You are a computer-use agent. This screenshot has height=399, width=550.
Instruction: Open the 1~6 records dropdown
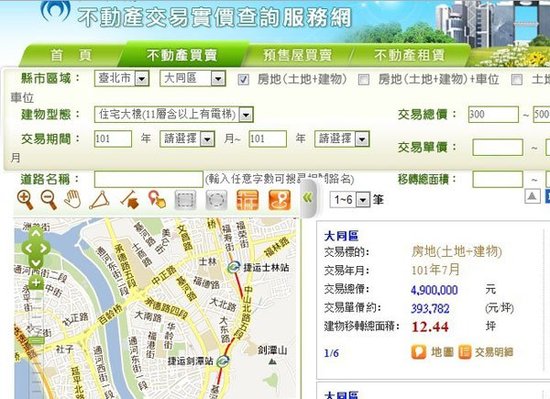pos(350,200)
